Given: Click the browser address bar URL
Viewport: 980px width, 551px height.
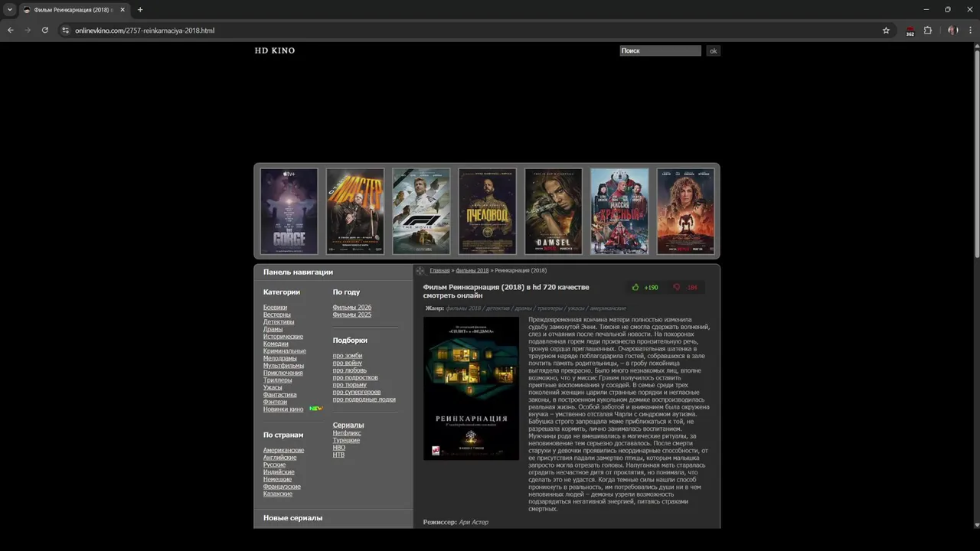Looking at the screenshot, I should point(145,31).
